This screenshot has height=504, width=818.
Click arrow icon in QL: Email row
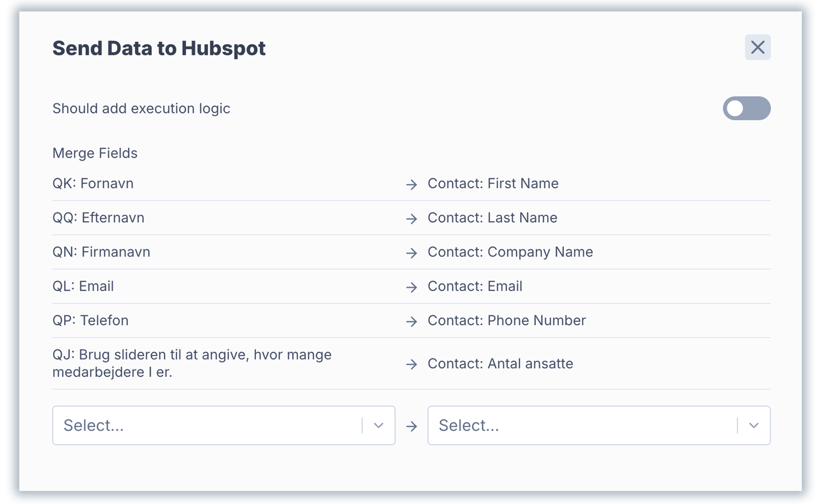(412, 287)
